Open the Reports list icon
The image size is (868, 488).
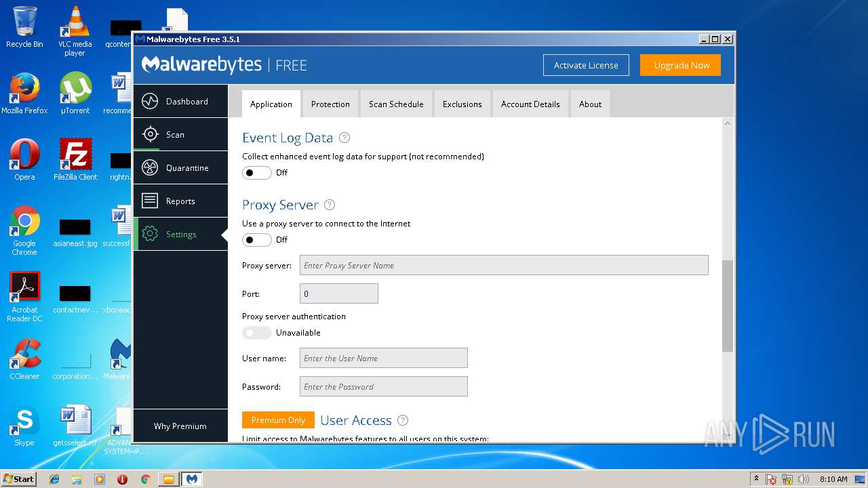(150, 201)
